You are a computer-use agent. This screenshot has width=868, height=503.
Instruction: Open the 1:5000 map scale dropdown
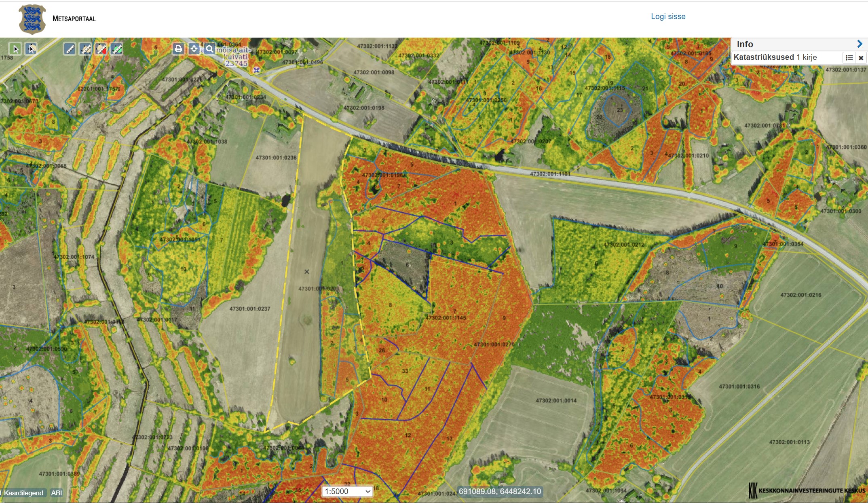pyautogui.click(x=347, y=491)
